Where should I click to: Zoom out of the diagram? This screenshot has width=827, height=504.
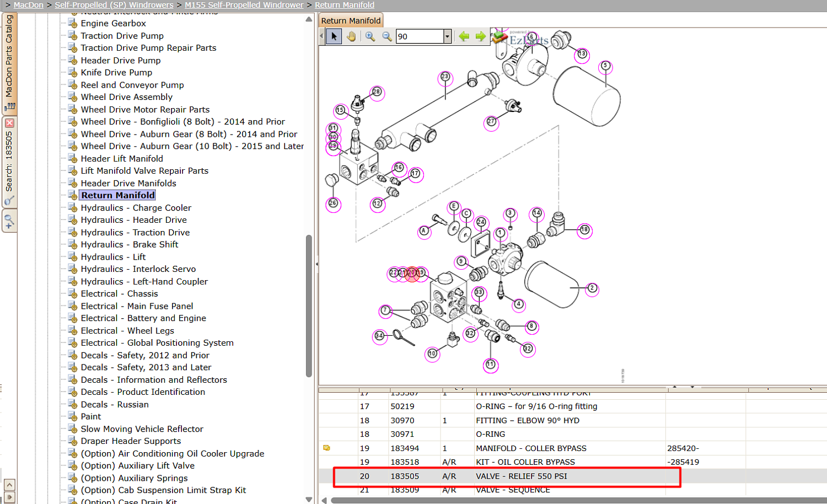tap(387, 36)
